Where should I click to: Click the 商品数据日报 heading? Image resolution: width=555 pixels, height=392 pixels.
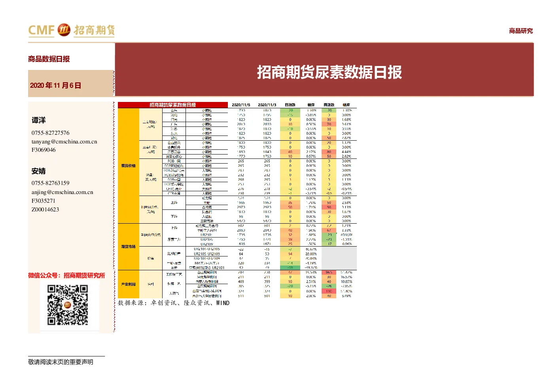(x=49, y=59)
